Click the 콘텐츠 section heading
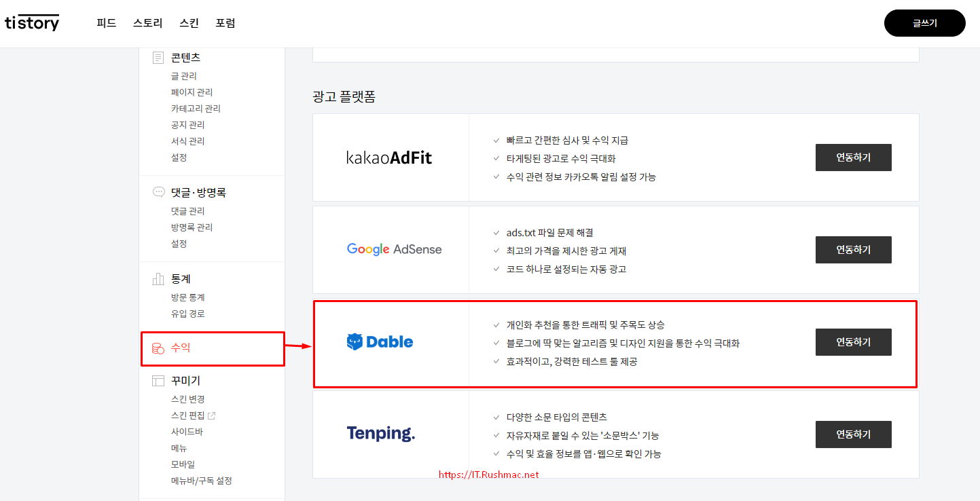Screen dimensions: 980x501 point(185,58)
